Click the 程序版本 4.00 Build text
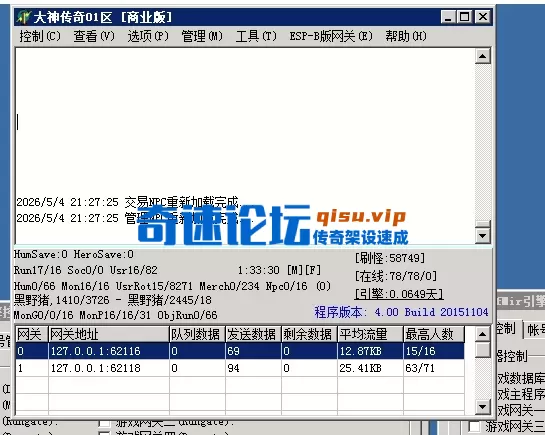 pyautogui.click(x=401, y=312)
